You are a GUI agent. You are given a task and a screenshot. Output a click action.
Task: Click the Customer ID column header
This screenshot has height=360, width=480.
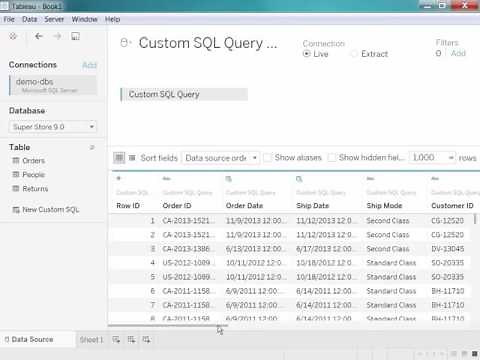(452, 206)
